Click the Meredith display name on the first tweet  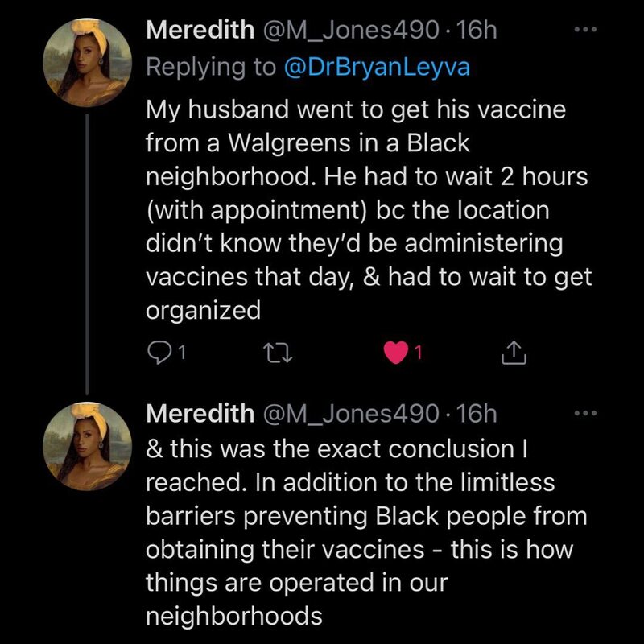tap(198, 31)
